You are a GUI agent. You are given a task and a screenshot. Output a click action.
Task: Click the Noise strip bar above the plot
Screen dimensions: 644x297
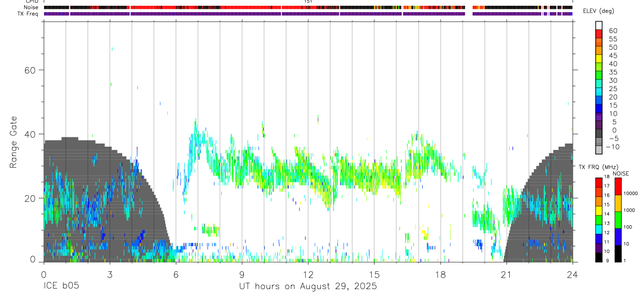click(x=308, y=7)
